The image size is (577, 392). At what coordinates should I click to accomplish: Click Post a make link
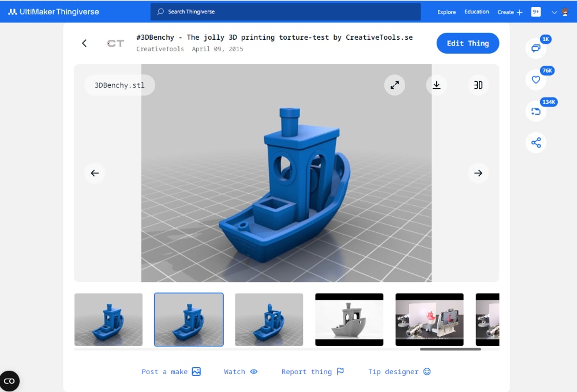click(171, 372)
